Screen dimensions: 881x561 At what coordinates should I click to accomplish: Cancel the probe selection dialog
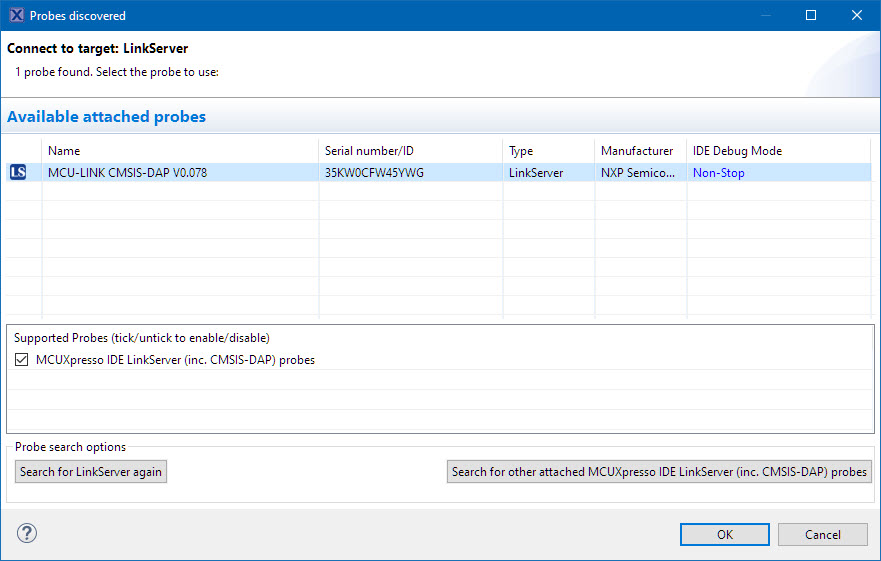point(822,534)
